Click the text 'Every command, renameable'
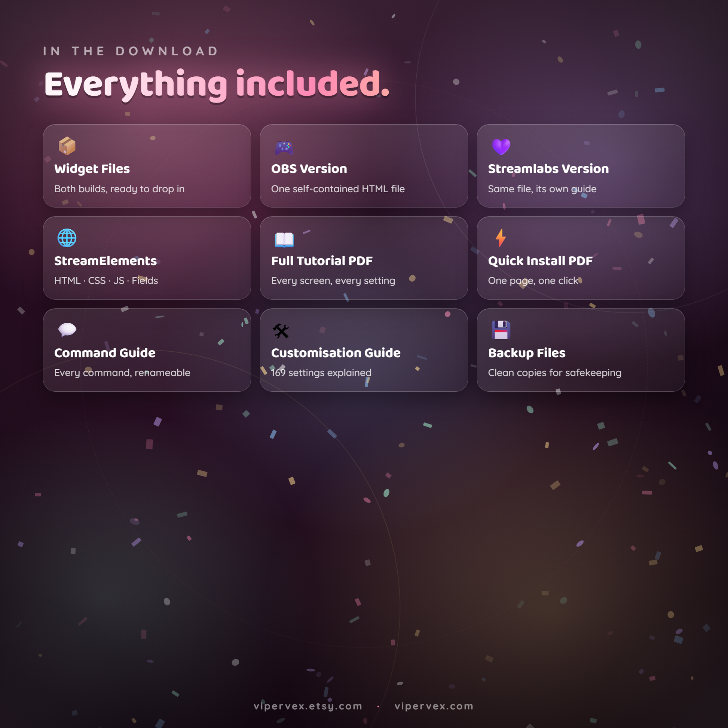Screen dimensions: 728x728 (x=122, y=373)
